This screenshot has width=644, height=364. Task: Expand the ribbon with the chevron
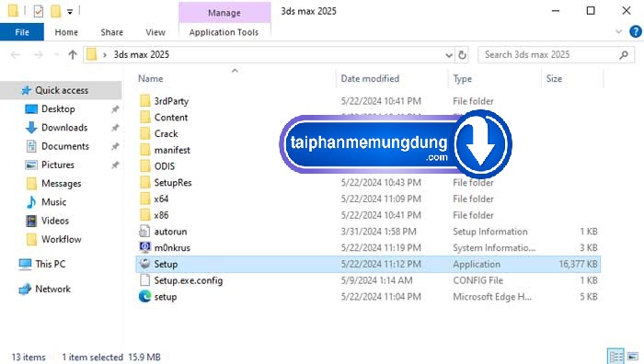(x=618, y=31)
